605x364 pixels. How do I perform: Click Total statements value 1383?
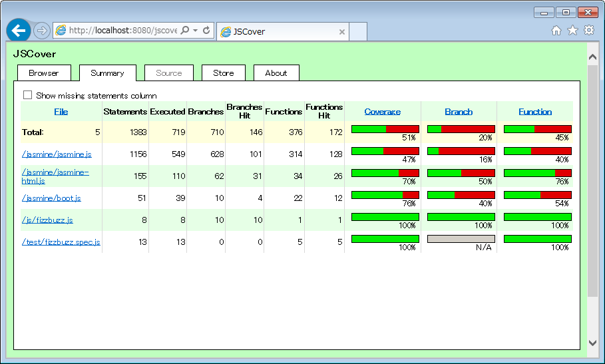(138, 132)
